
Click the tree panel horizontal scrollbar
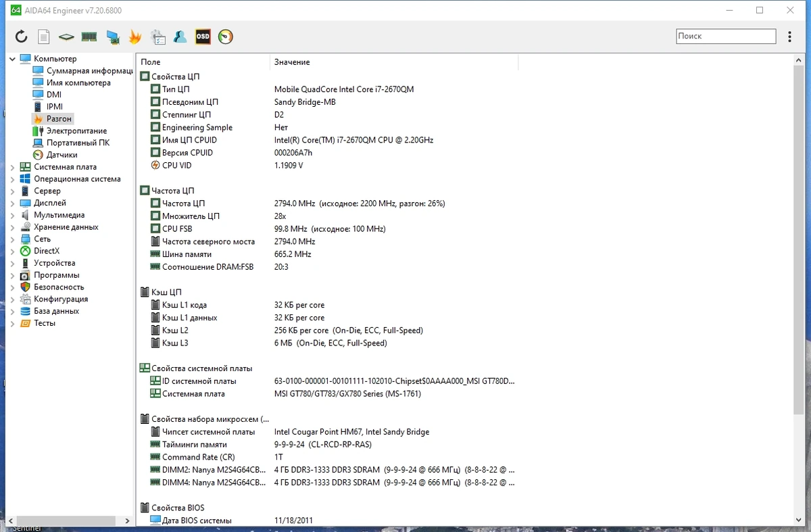coord(67,521)
